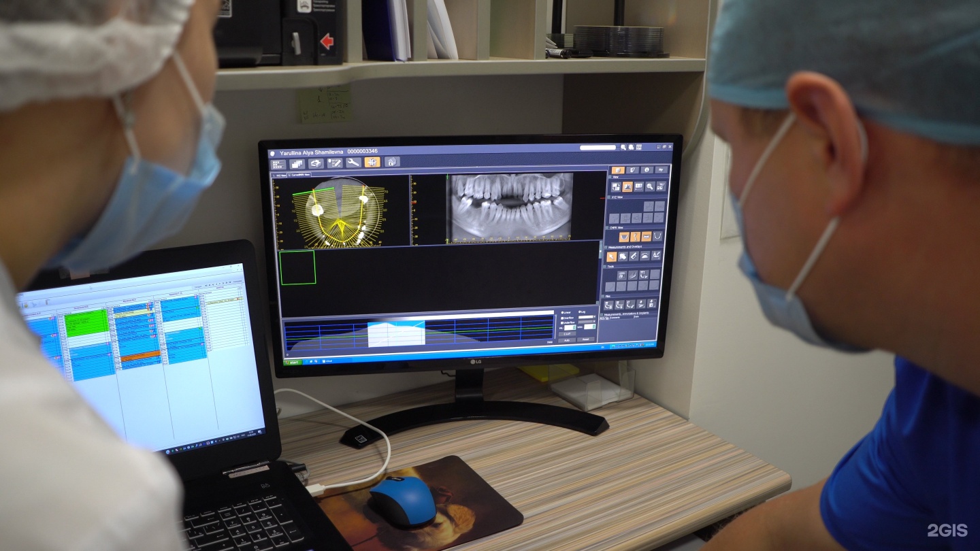Click the Reset button below histogram controls

585,339
